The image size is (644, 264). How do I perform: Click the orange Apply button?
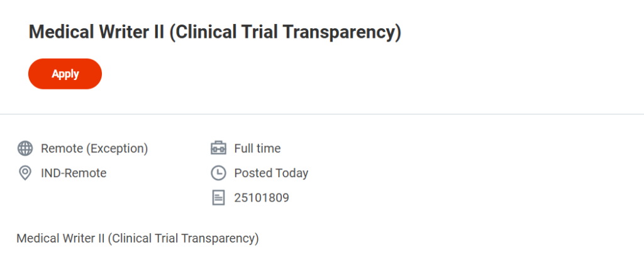coord(65,74)
